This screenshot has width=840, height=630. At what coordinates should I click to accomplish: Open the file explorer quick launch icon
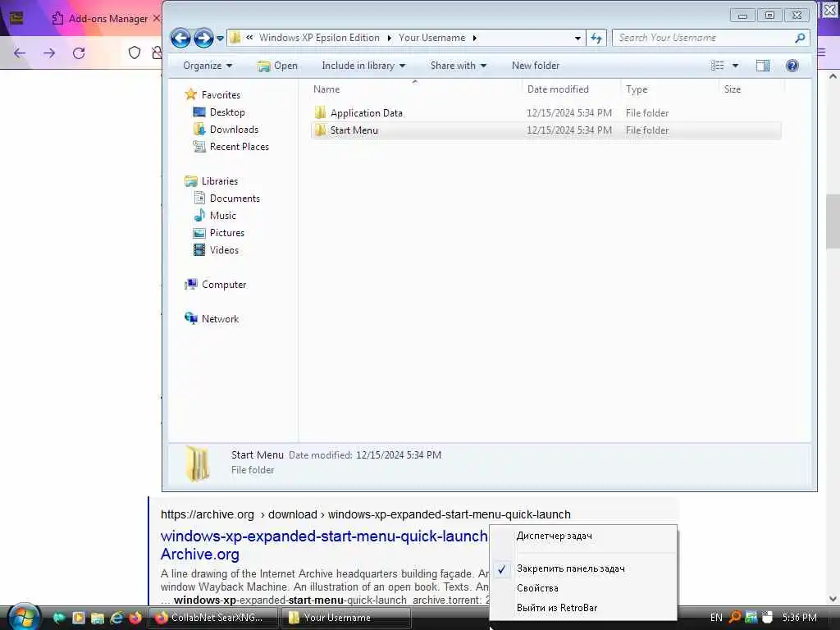97,618
